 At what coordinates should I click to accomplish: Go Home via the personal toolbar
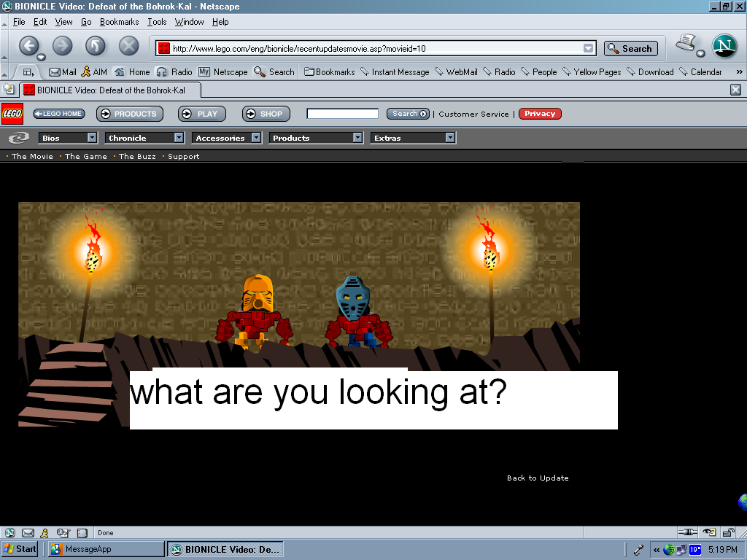[132, 72]
